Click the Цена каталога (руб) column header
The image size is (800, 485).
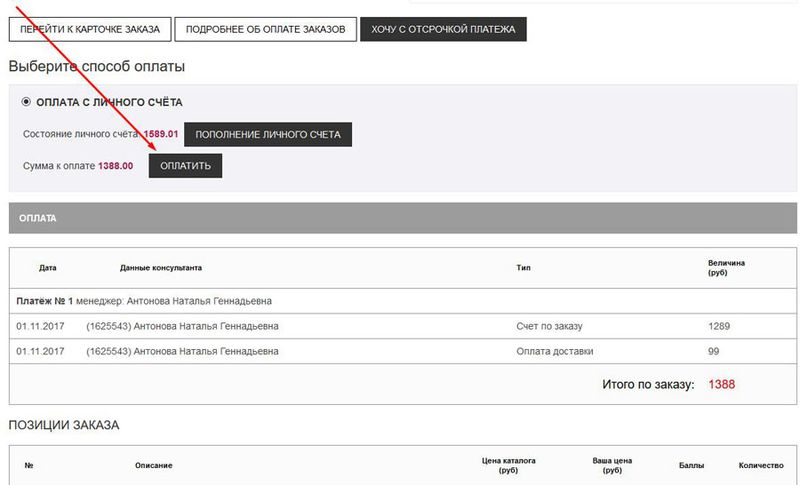508,465
